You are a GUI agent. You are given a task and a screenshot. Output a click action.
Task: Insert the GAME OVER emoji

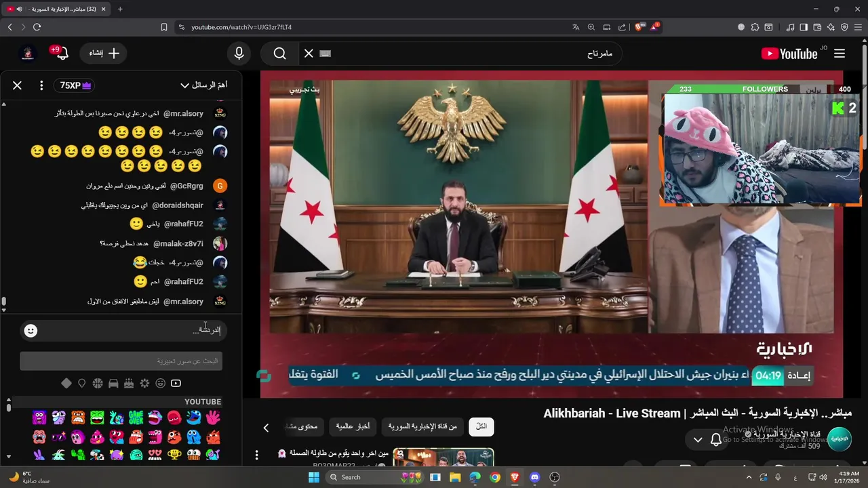click(x=136, y=418)
